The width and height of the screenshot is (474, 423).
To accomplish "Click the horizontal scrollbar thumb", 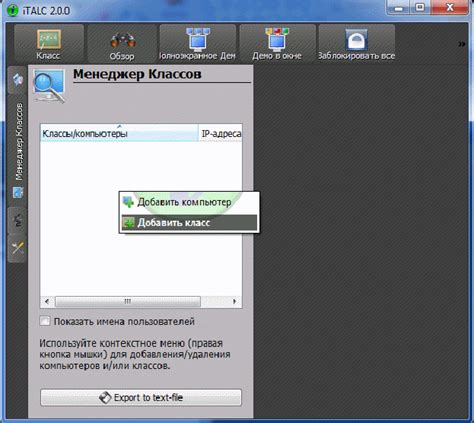I will pos(128,301).
